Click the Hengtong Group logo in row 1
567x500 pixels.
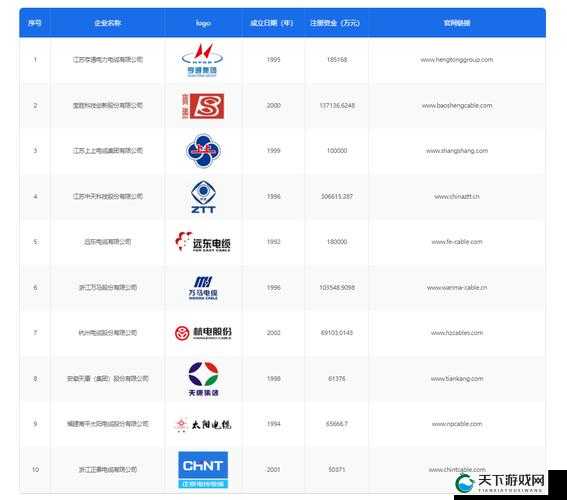pos(202,60)
